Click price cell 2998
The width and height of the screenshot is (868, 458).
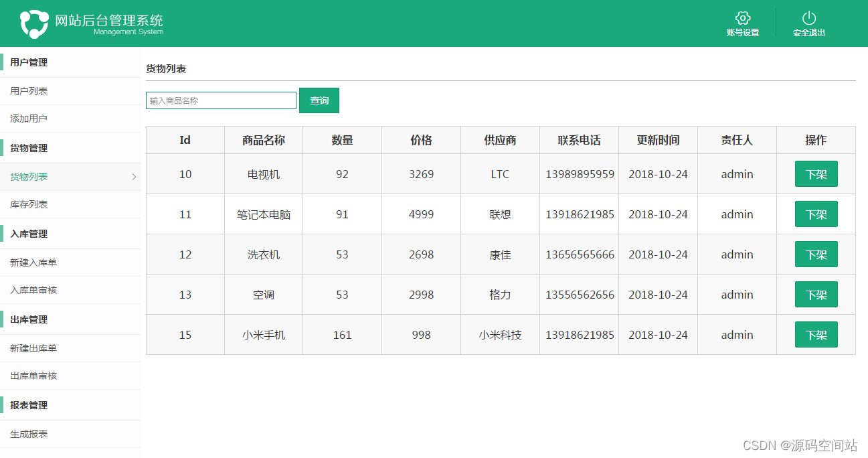[x=422, y=295]
